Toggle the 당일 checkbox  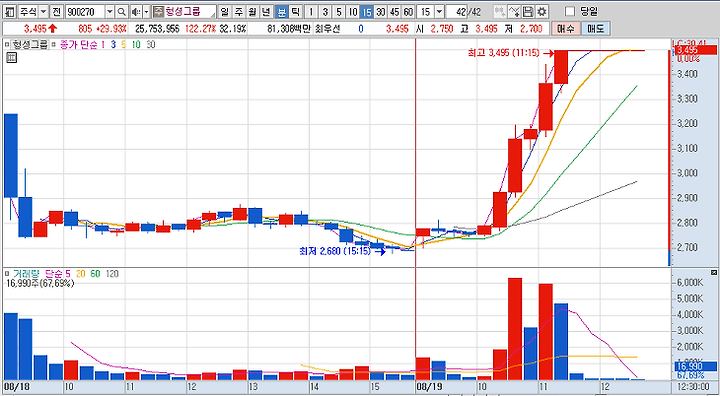pos(570,11)
